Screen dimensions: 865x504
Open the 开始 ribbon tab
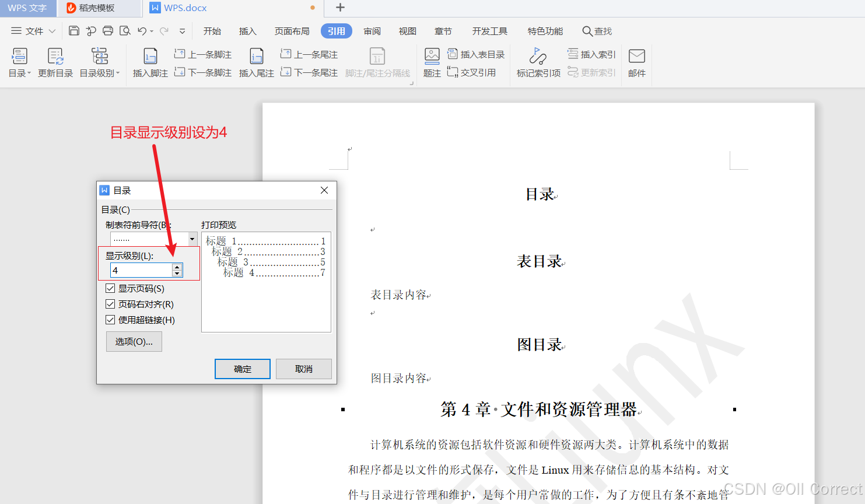[x=212, y=31]
